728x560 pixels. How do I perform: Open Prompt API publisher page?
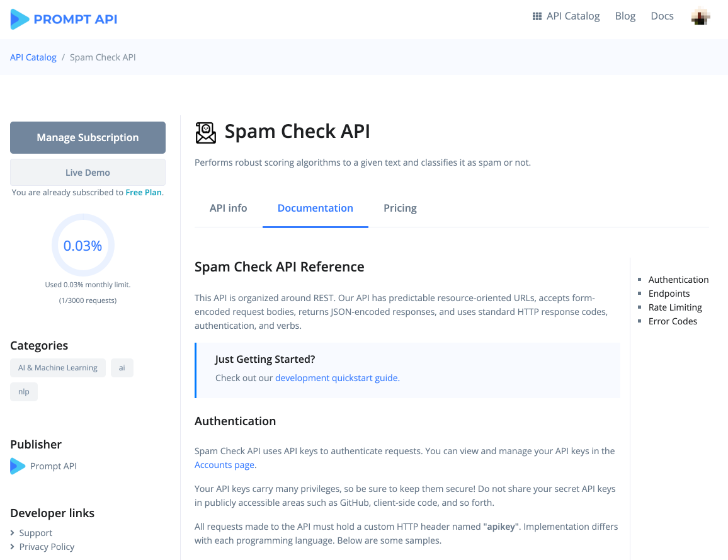tap(54, 466)
